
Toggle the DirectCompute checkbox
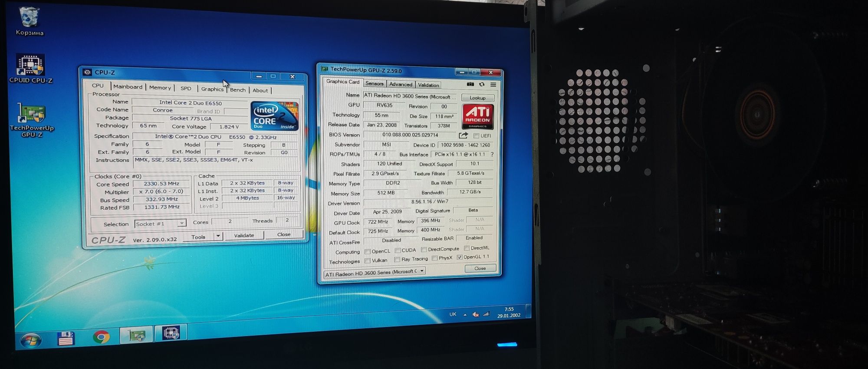(424, 250)
